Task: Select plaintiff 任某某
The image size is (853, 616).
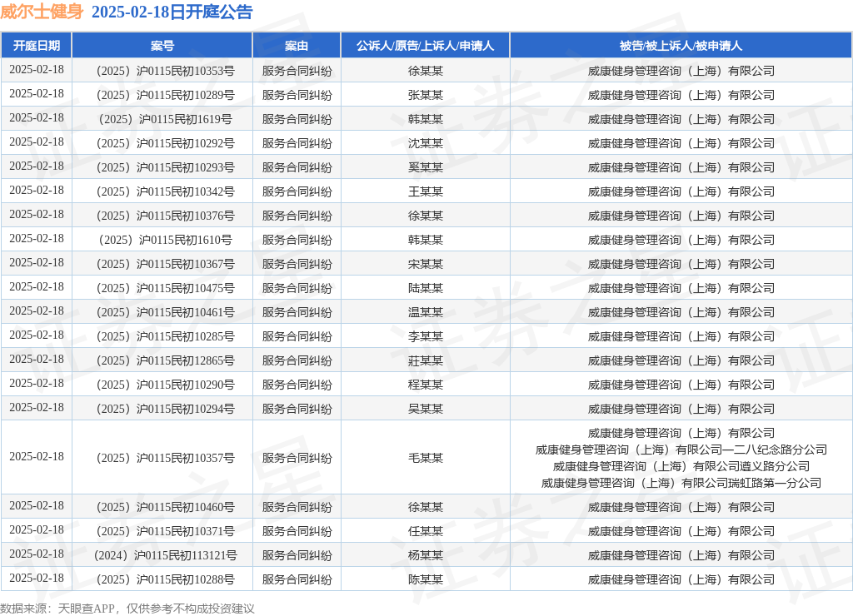Action: pos(426,531)
